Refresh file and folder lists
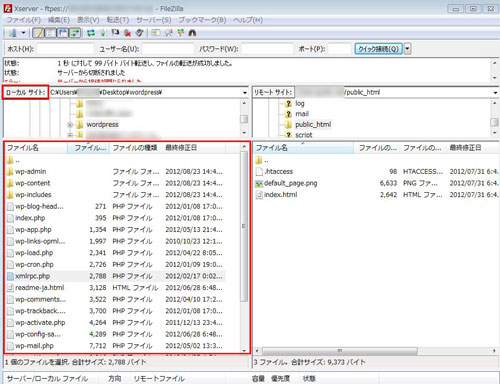This screenshot has width=500, height=384. (x=91, y=33)
